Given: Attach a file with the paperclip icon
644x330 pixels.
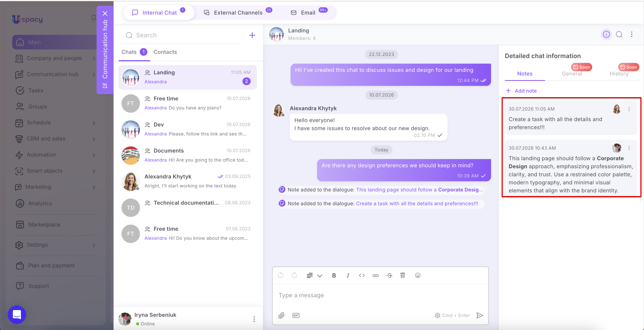Looking at the screenshot, I should 282,315.
